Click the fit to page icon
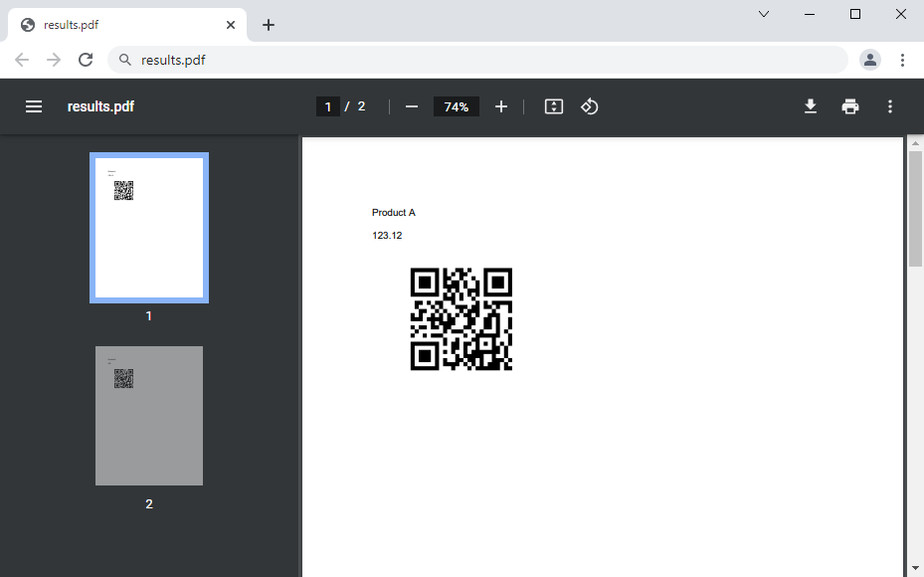This screenshot has width=924, height=577. click(x=553, y=106)
